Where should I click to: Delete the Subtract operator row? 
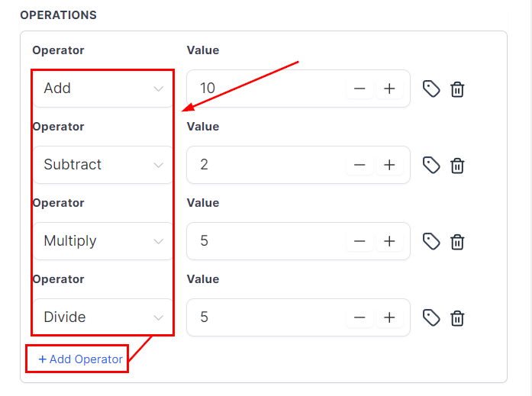coord(457,165)
